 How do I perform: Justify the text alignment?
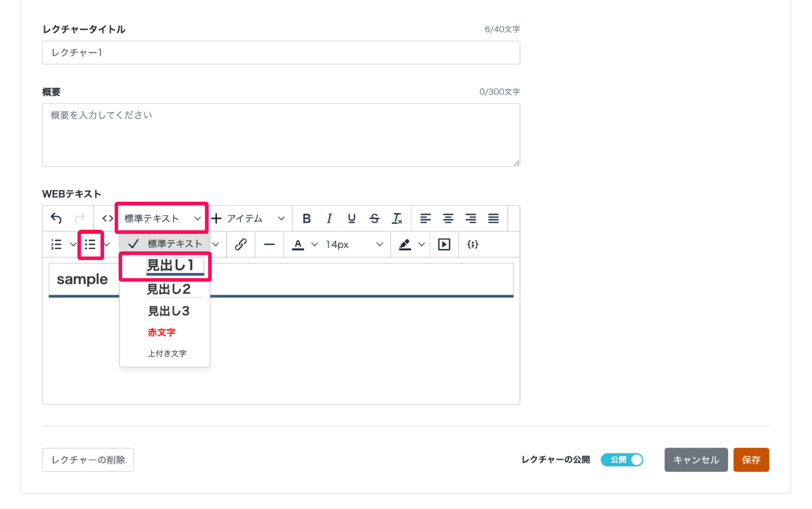pos(493,218)
